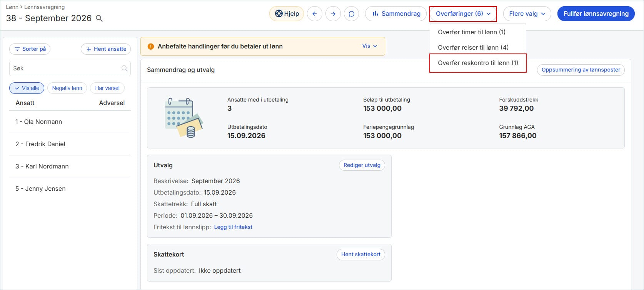Go to previous payroll with left arrow

tap(315, 14)
